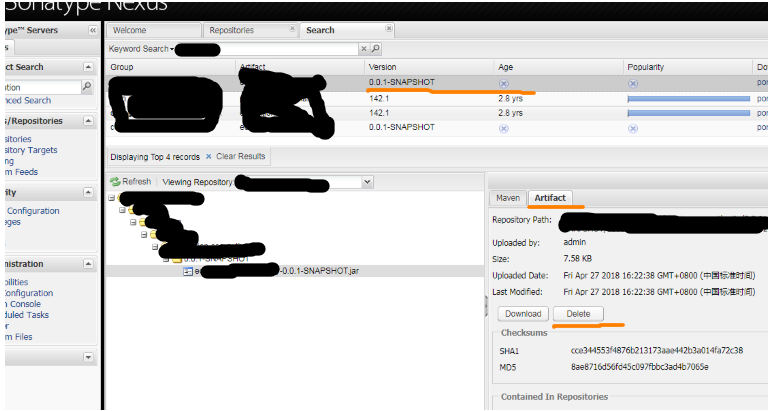
Task: Open the Keyword Search type dropdown
Action: (172, 49)
